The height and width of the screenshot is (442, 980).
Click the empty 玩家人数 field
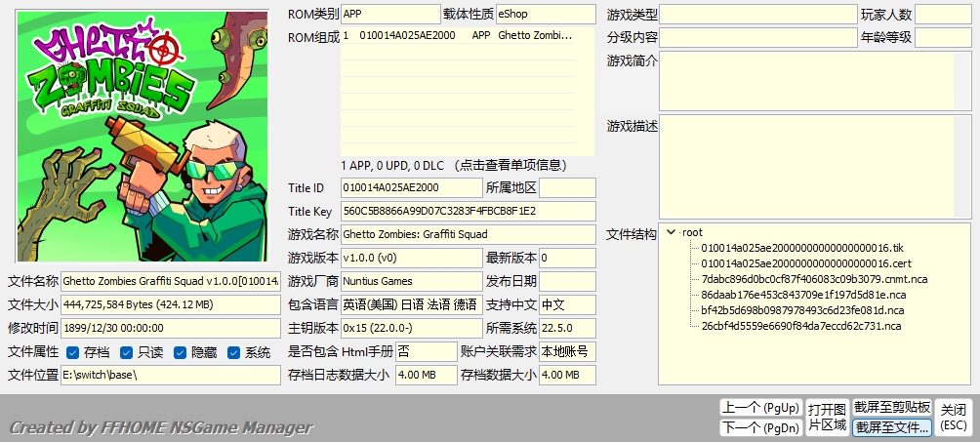(943, 15)
